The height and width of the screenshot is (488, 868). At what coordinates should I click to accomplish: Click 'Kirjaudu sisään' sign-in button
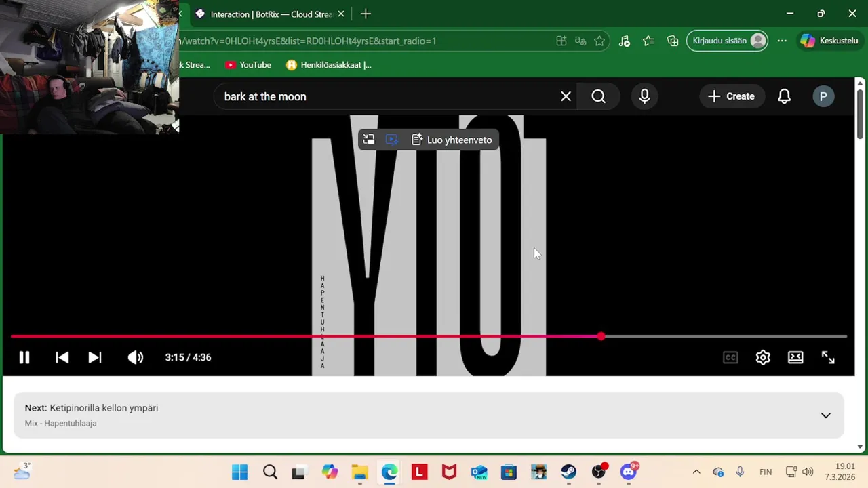tap(727, 41)
